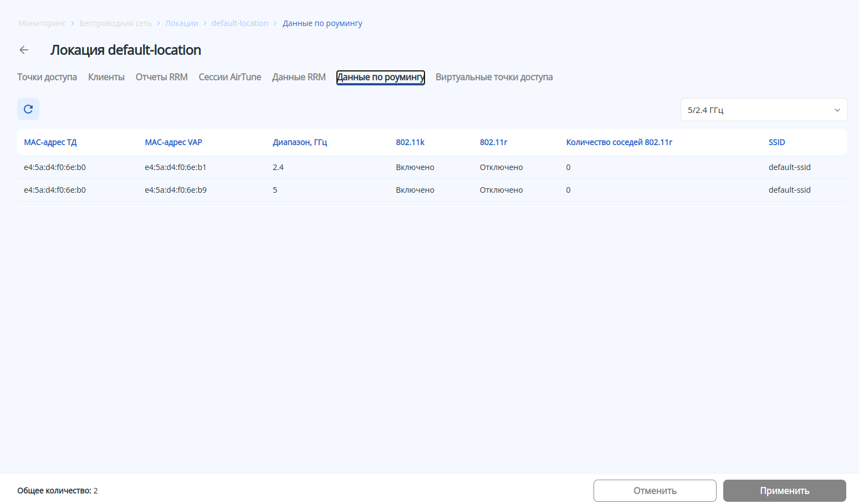
Task: Open the Сессии AirTune tab
Action: pyautogui.click(x=230, y=77)
